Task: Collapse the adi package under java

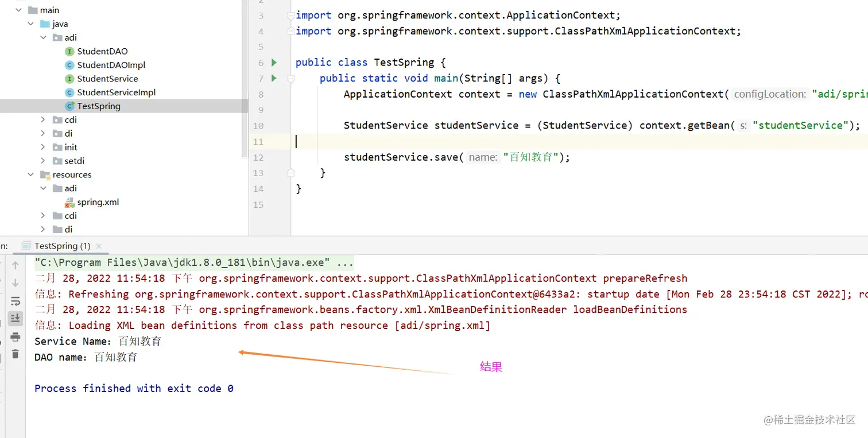Action: [43, 38]
